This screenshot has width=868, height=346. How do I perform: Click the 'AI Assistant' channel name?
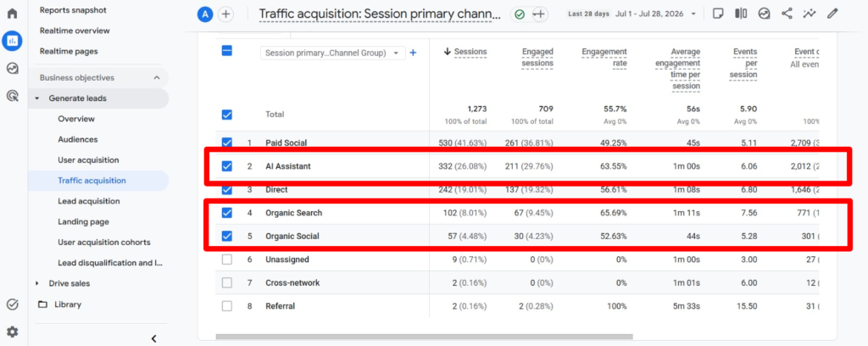pyautogui.click(x=288, y=166)
